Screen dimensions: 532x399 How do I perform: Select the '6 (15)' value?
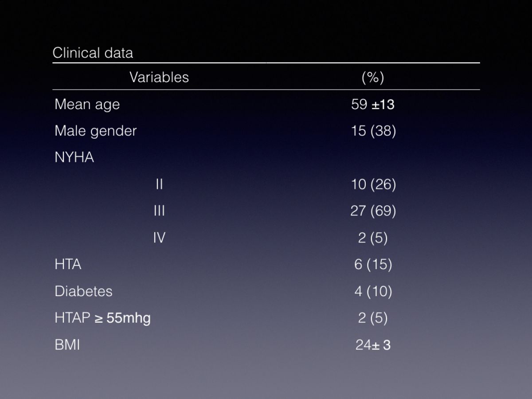373,265
